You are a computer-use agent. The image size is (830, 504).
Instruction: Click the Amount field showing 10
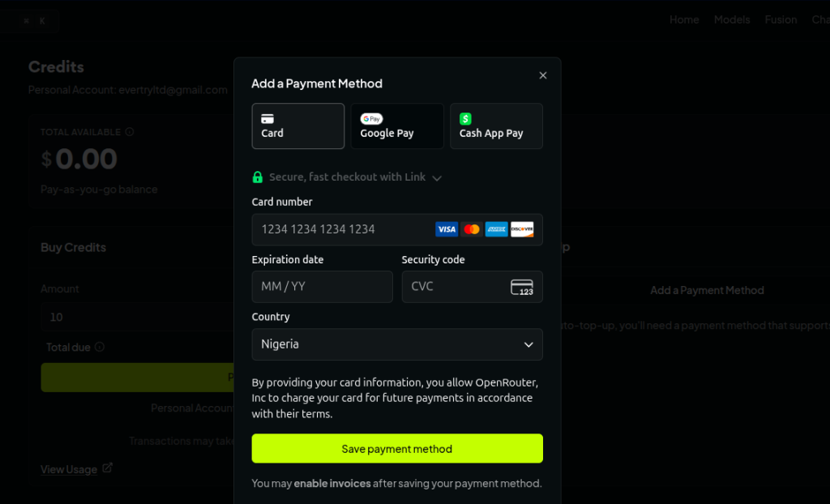pos(138,317)
